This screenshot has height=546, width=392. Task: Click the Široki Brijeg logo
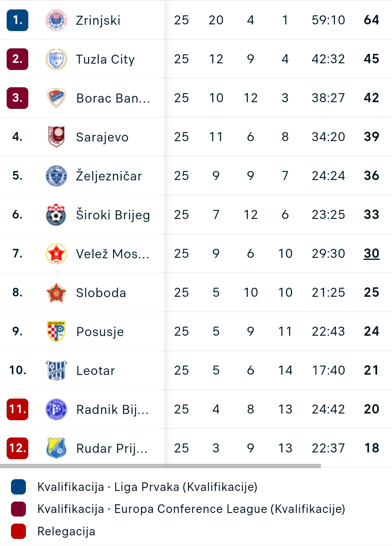pos(56,215)
